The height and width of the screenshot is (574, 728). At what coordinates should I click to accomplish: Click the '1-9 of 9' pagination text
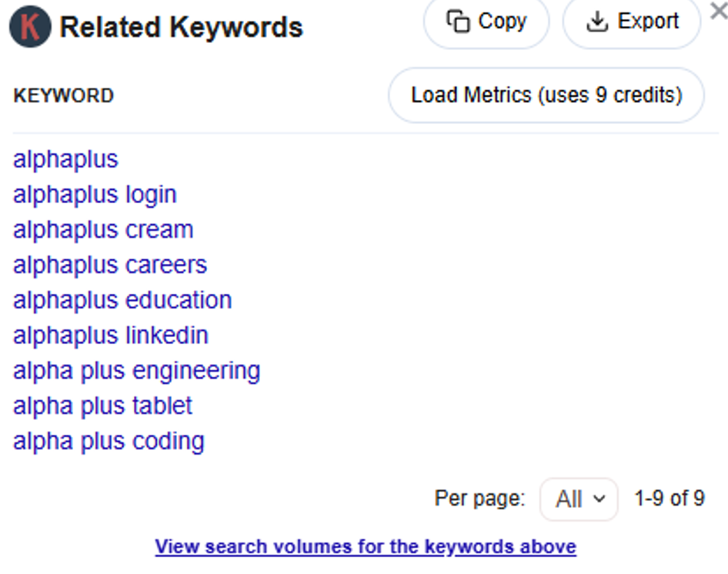coord(669,499)
